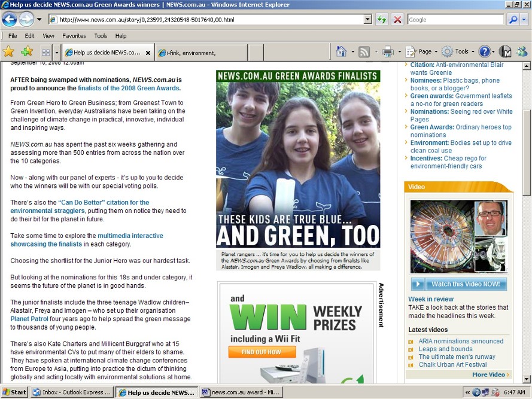
Task: Play 'The ultimate men's runway' video
Action: pyautogui.click(x=457, y=357)
